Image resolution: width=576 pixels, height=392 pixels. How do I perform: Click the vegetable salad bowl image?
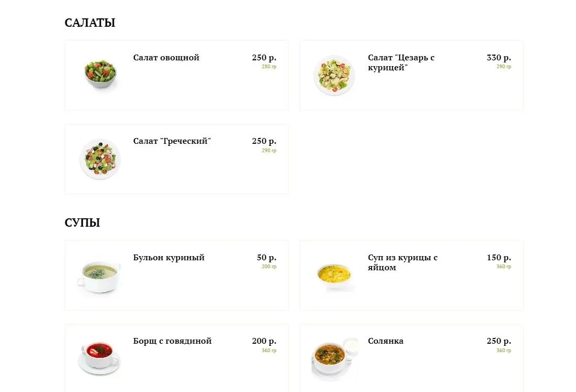click(100, 74)
